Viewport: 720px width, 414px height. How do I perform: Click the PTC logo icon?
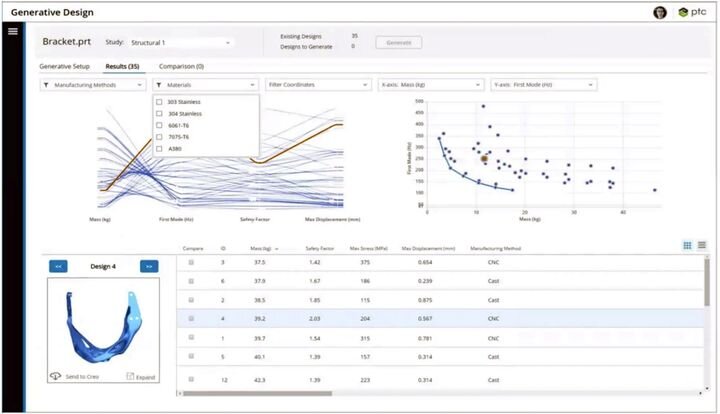(x=683, y=12)
